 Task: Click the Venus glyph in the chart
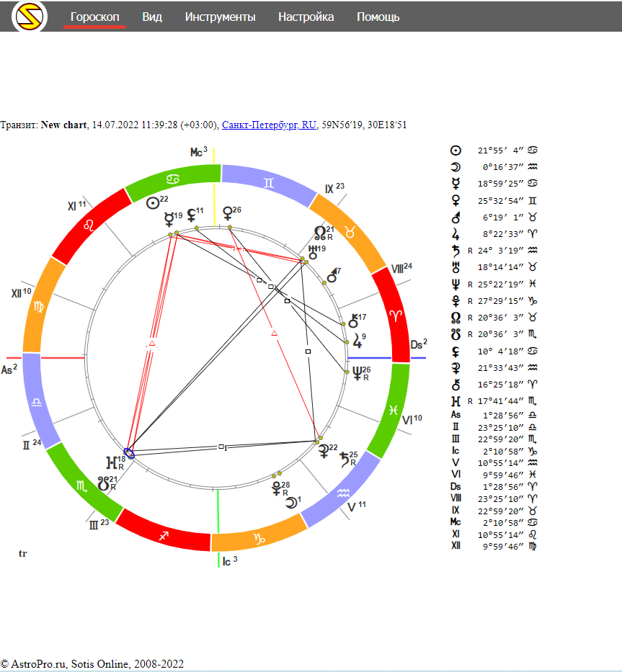coord(228,213)
